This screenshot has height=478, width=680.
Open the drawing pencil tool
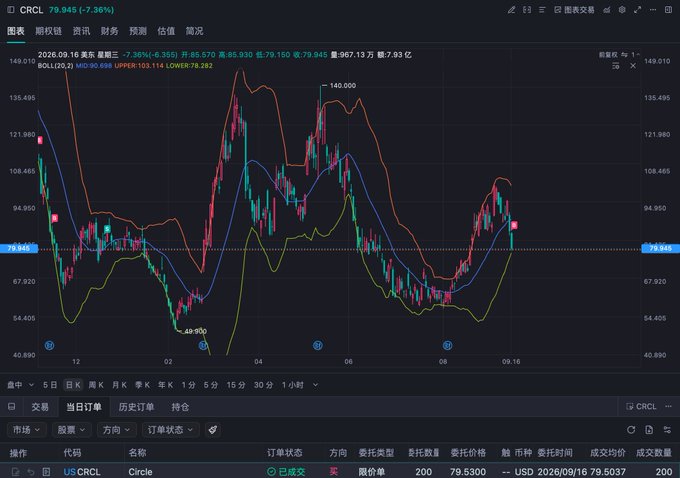(511, 10)
